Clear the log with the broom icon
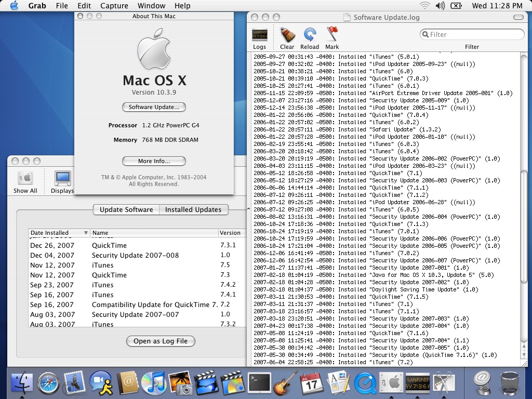This screenshot has height=399, width=532. 287,38
